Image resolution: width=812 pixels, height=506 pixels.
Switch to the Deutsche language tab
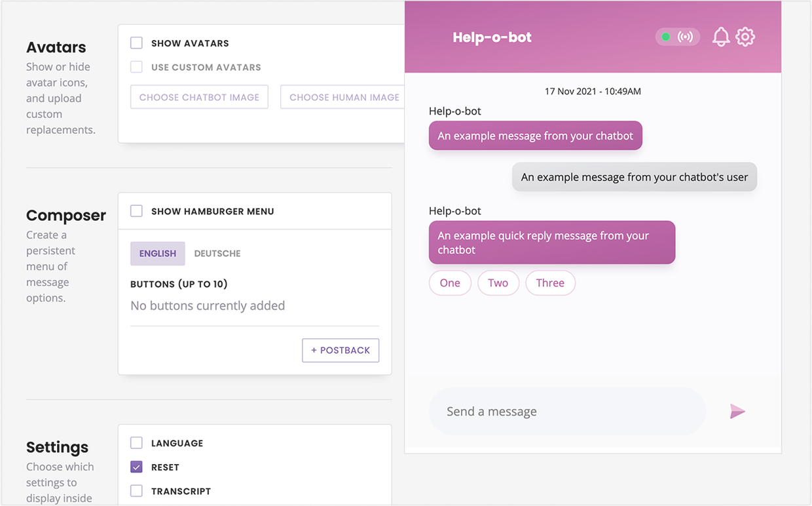217,253
